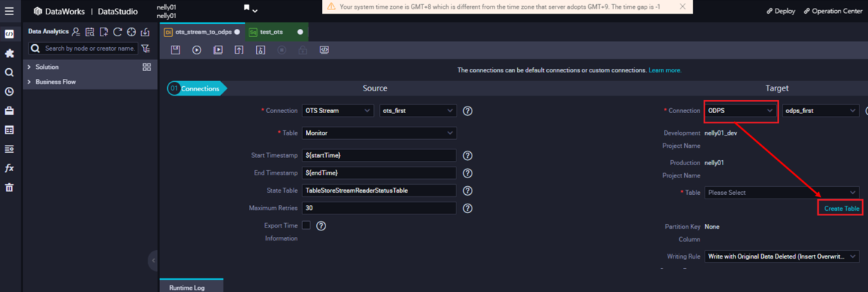Open the clock history icon in sidebar

pyautogui.click(x=9, y=92)
